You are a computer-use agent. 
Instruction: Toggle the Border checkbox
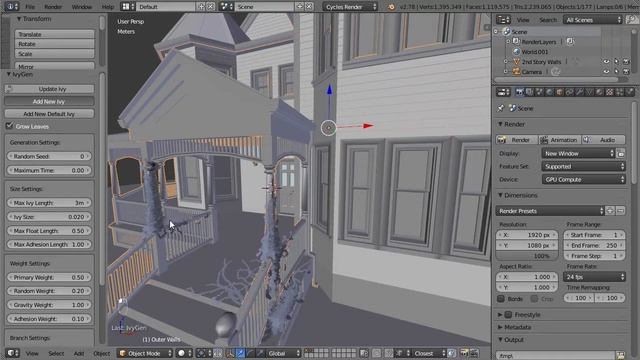tap(501, 299)
